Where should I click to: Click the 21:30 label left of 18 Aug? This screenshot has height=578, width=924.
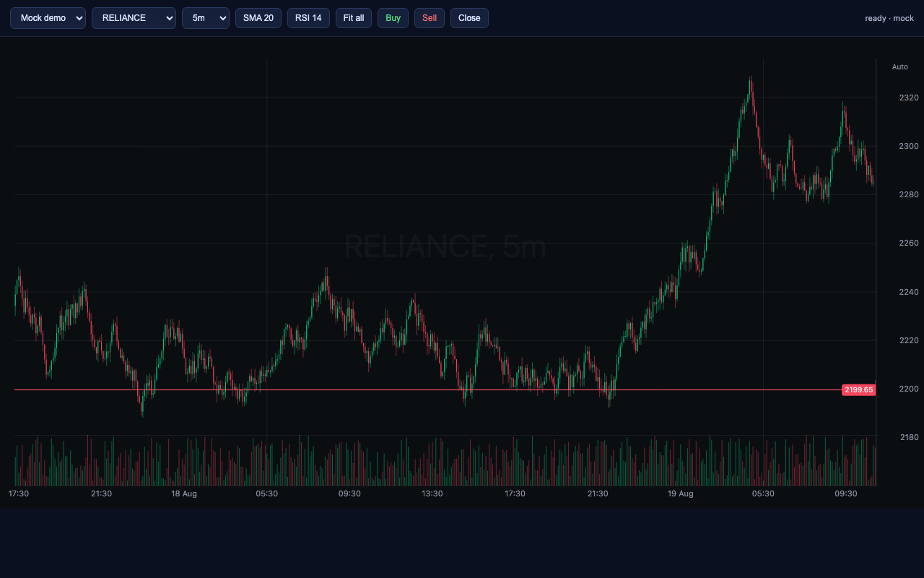[x=101, y=493]
